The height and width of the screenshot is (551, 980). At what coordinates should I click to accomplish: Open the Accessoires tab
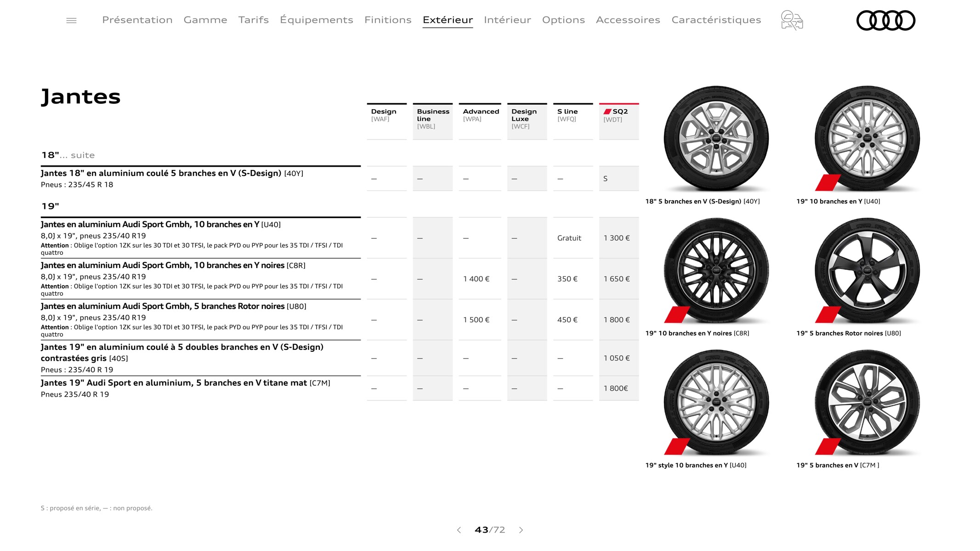coord(628,20)
